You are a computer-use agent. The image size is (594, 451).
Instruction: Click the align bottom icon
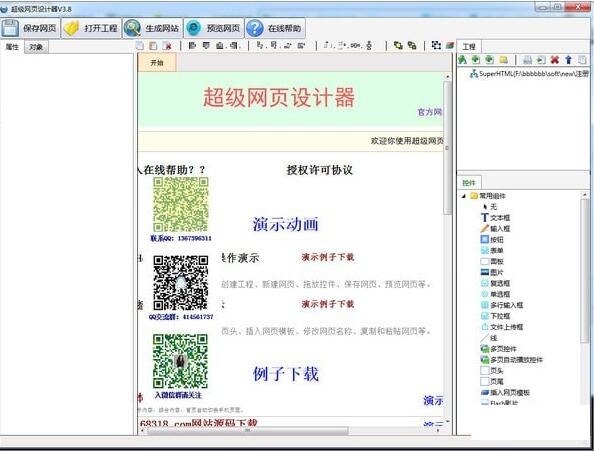click(x=220, y=45)
